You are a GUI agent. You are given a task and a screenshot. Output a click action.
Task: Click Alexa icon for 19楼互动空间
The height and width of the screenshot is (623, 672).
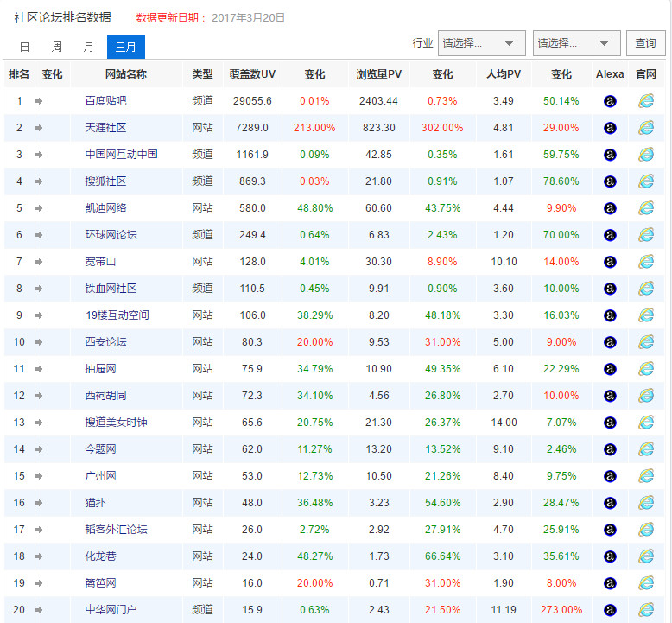click(610, 315)
